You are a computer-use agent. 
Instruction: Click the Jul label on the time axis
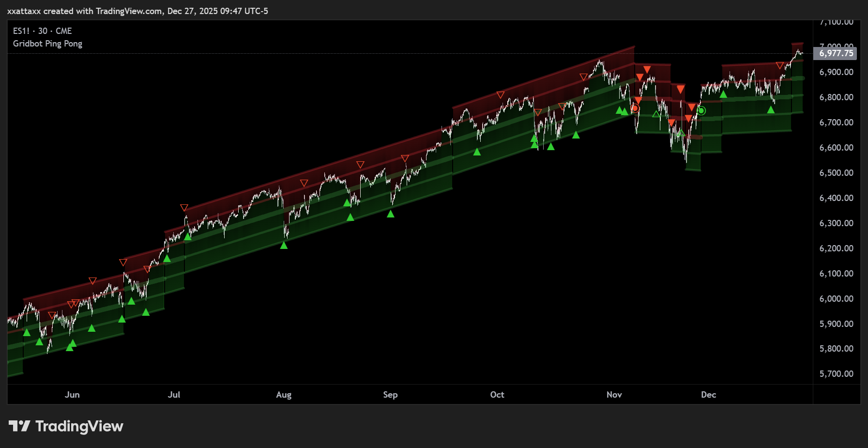point(174,395)
